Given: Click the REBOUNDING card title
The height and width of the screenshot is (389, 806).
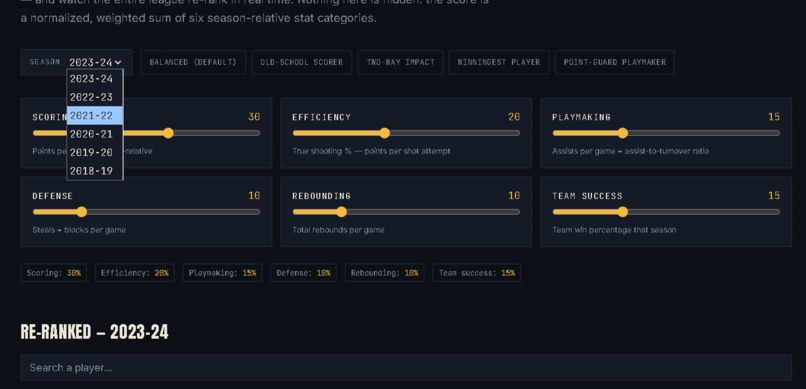Looking at the screenshot, I should pyautogui.click(x=321, y=196).
